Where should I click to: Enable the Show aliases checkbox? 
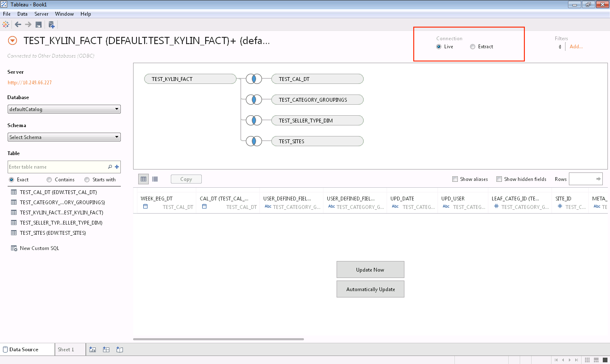[x=455, y=179]
